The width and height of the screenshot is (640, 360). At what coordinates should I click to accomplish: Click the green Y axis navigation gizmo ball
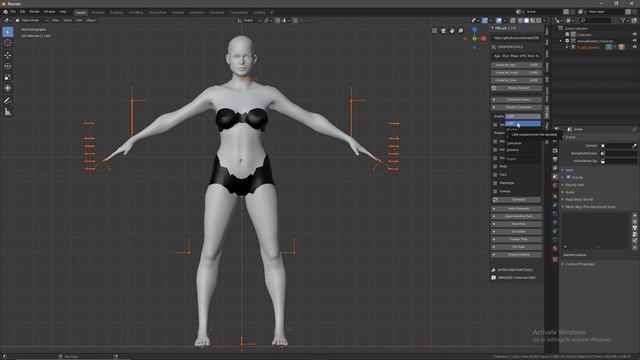click(474, 38)
